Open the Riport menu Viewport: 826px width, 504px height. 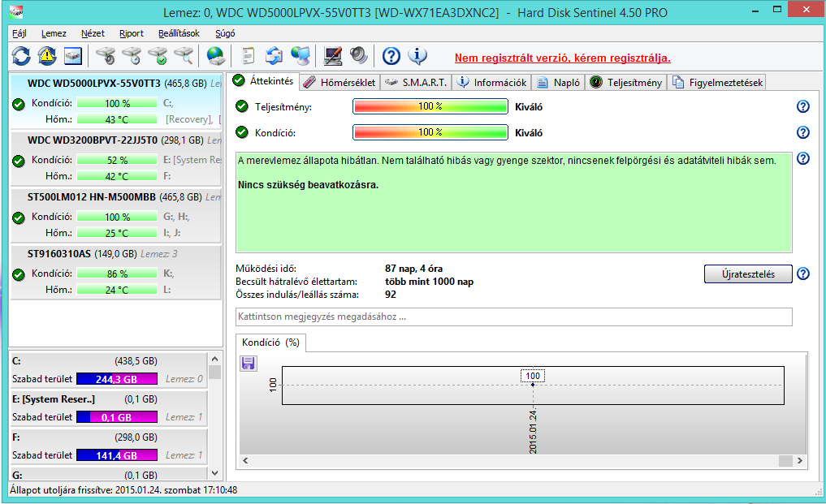tap(132, 33)
